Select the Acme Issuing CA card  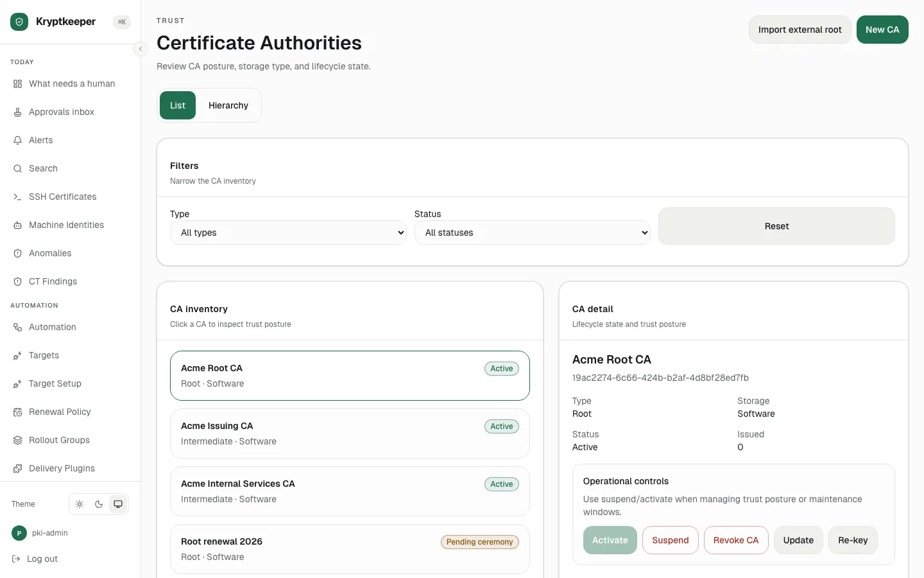click(x=350, y=433)
